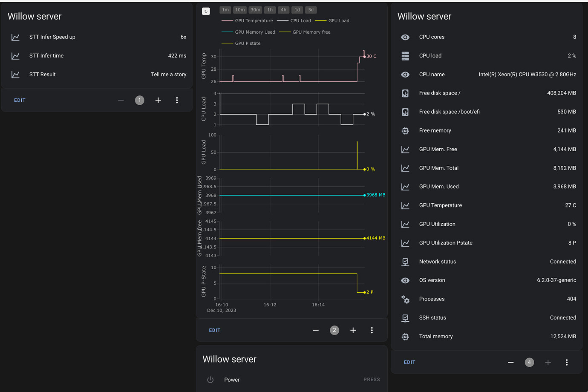Click GPU Mem. Total chart icon
This screenshot has width=588, height=392.
pyautogui.click(x=405, y=168)
